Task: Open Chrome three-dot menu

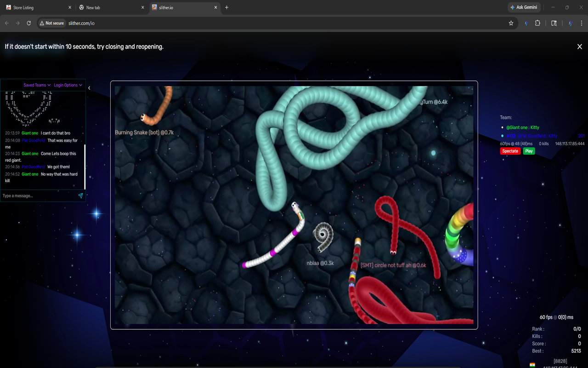Action: pos(581,23)
